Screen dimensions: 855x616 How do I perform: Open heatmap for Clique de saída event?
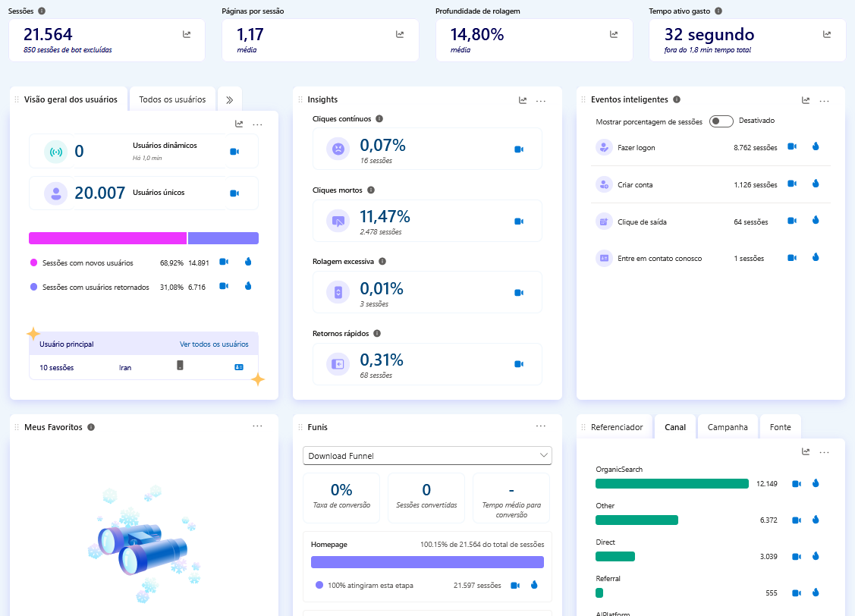[x=816, y=220]
